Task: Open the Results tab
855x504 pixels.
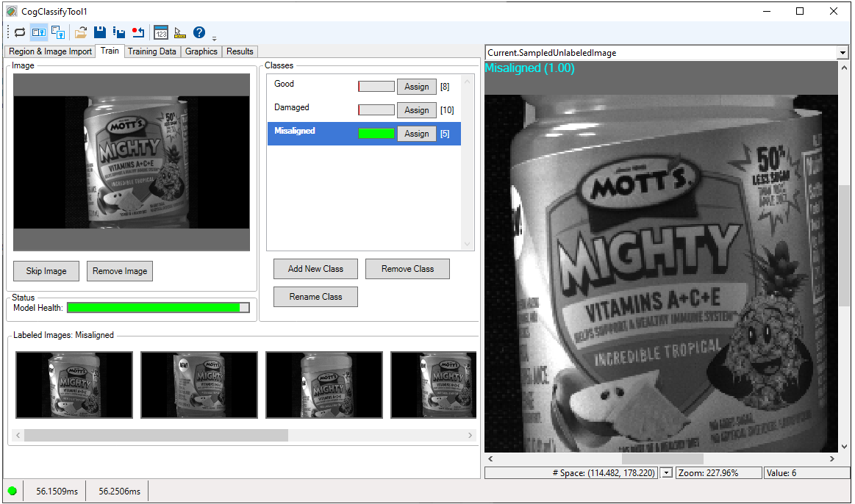Action: (x=240, y=51)
